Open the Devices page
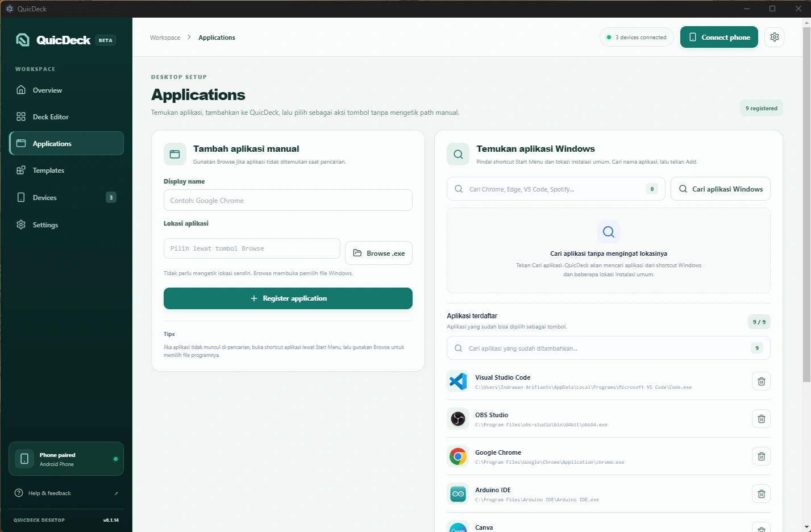The width and height of the screenshot is (811, 532). click(x=66, y=197)
